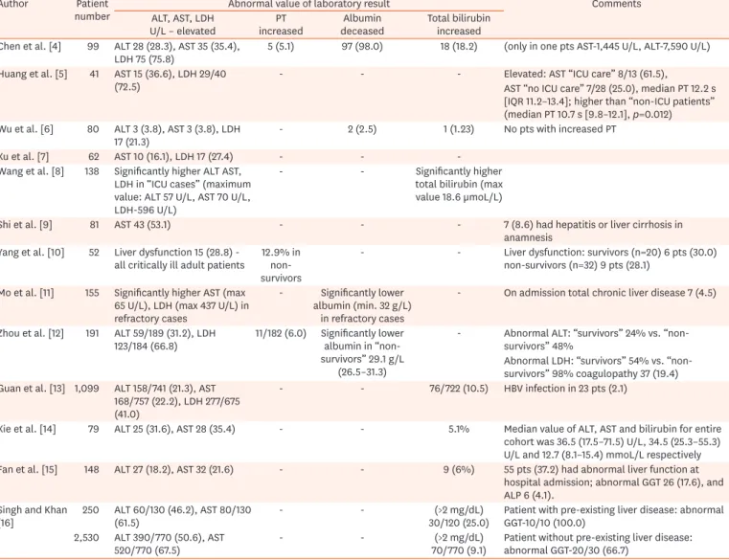Click '70/770 (9.1)' bilirubin value
729x560 pixels.
click(x=459, y=550)
